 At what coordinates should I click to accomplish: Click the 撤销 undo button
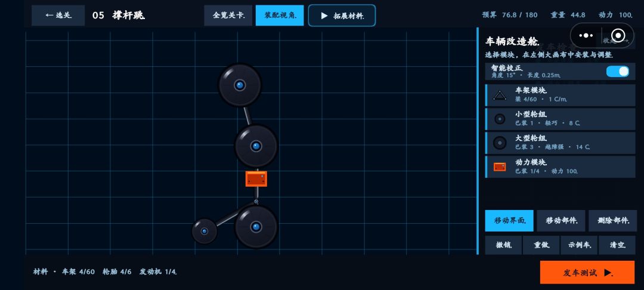[503, 245]
